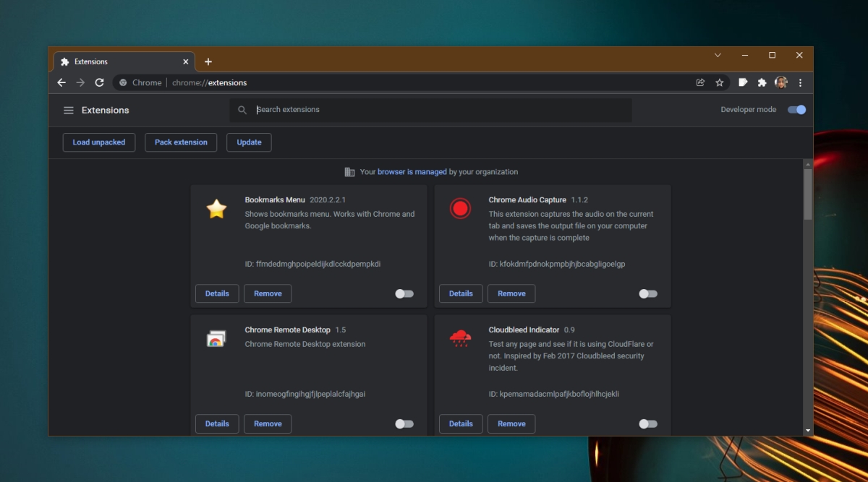868x482 pixels.
Task: Click the scrollbar up arrow
Action: click(808, 164)
